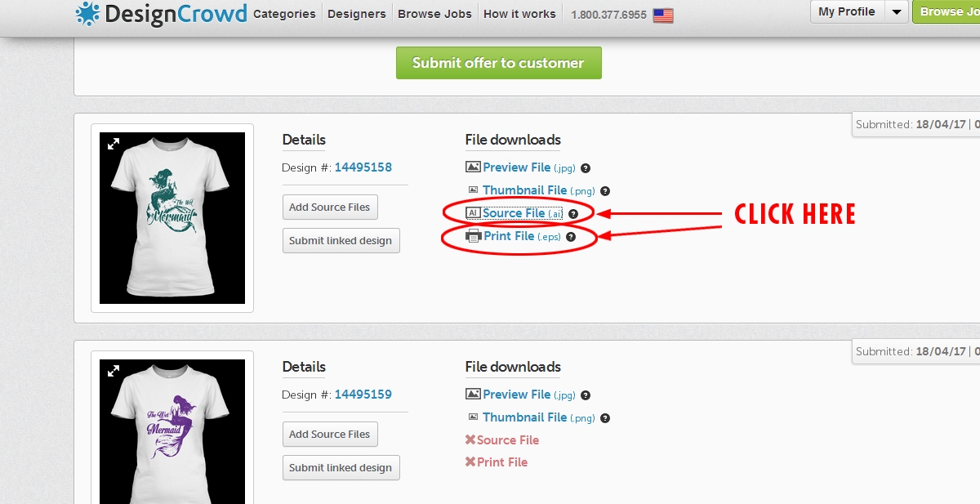Viewport: 980px width, 504px height.
Task: Open help icon next to Thumbnail File for design 14495159
Action: pos(605,418)
